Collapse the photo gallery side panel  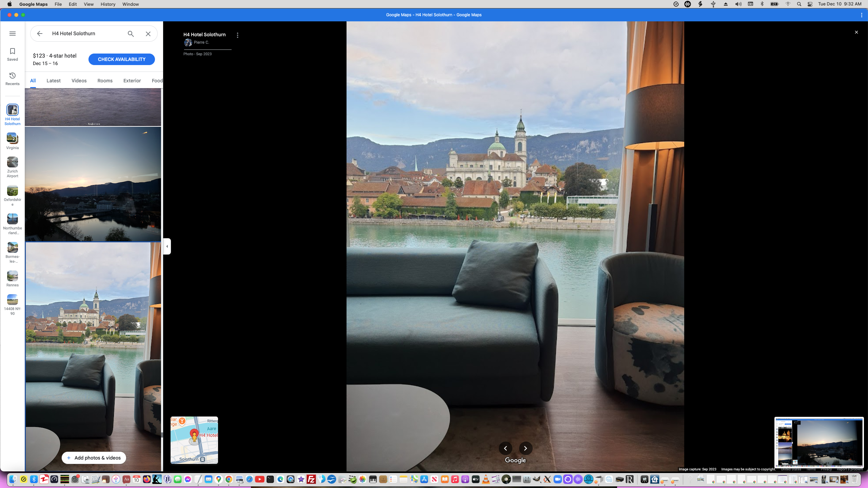[x=166, y=246]
